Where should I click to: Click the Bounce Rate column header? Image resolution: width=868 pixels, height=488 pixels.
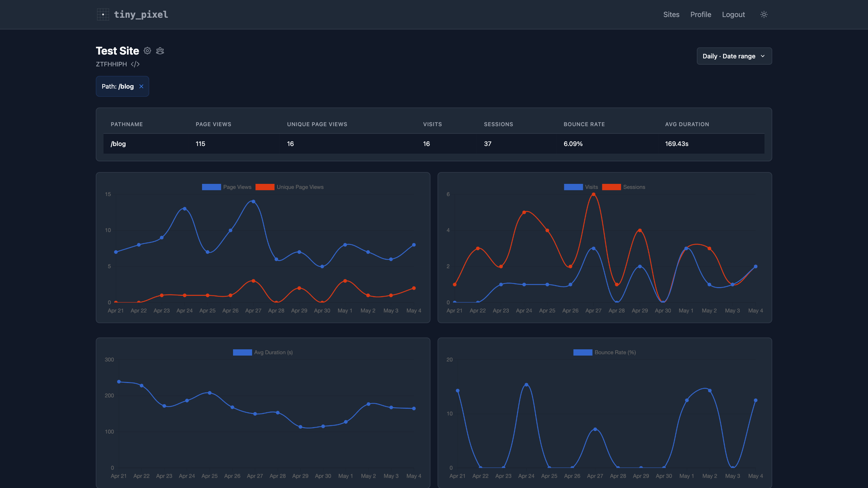584,124
